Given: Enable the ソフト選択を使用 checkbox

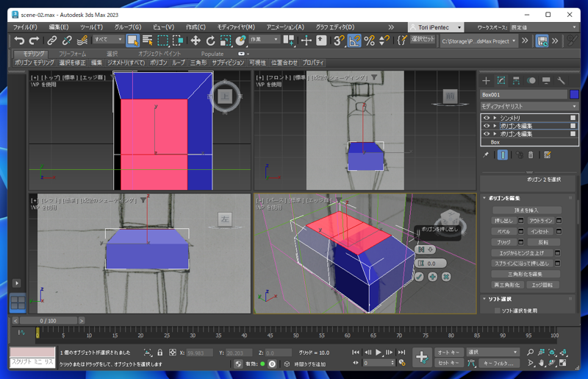Looking at the screenshot, I should [498, 311].
